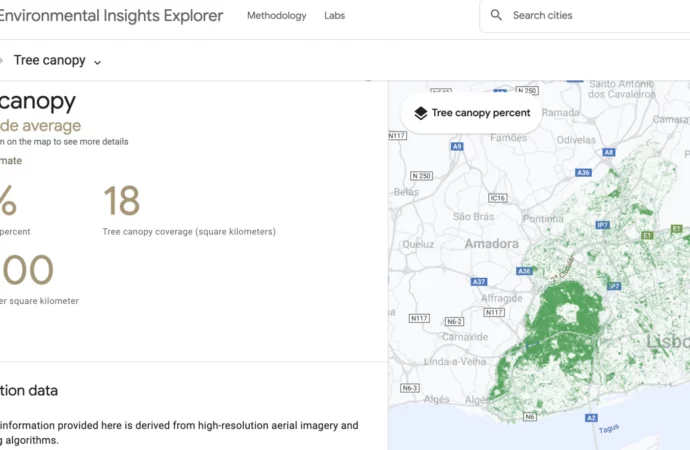Screen dimensions: 690x450
Task: Go to Environmental Insights Explorer home title
Action: pyautogui.click(x=111, y=15)
